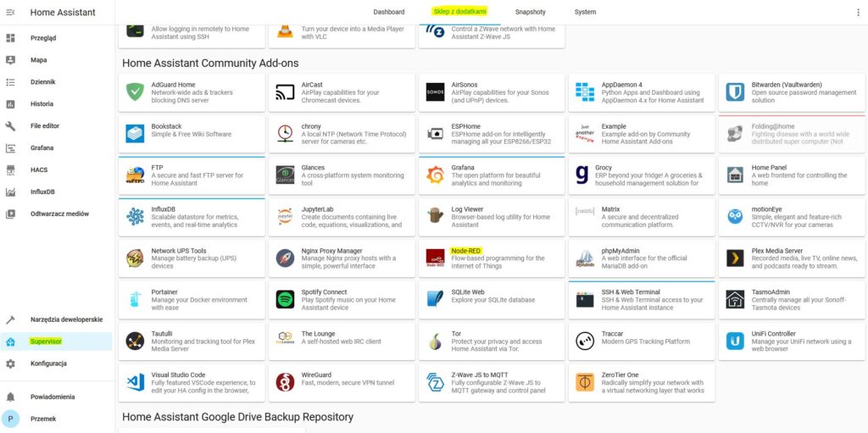Click the Grafana add-on logo icon
This screenshot has height=433, width=868.
click(x=436, y=175)
